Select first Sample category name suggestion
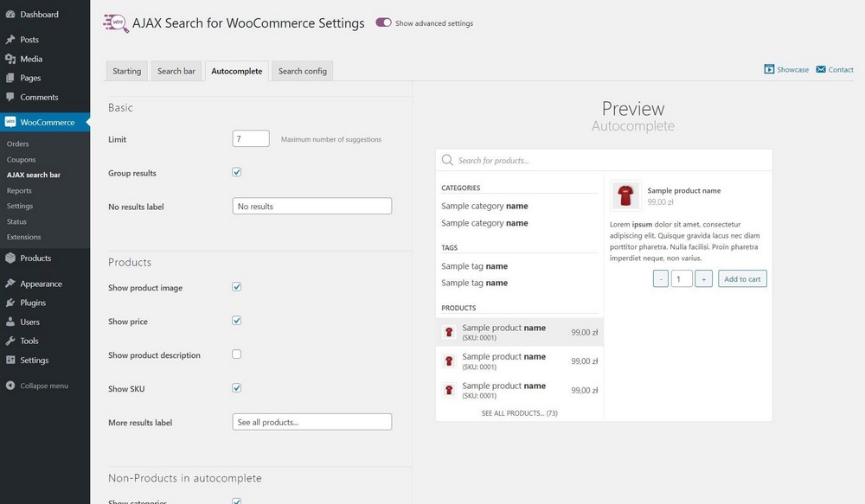 click(484, 206)
